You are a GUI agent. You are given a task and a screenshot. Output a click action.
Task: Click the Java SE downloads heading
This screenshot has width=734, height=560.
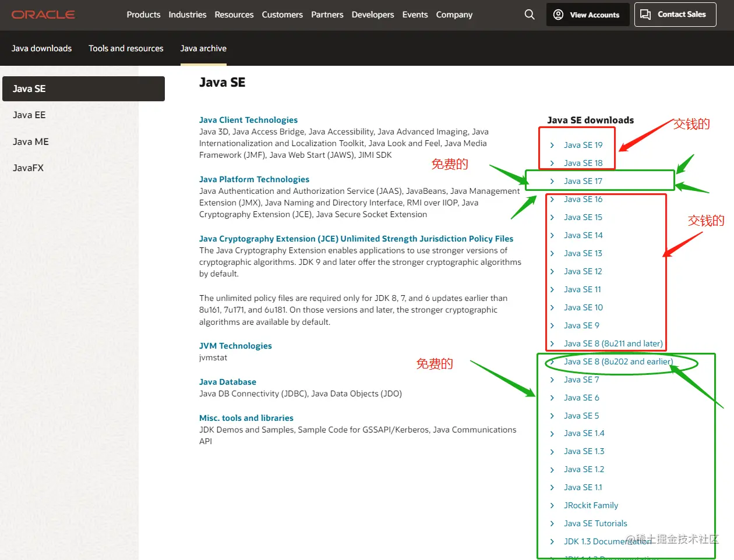(x=591, y=120)
